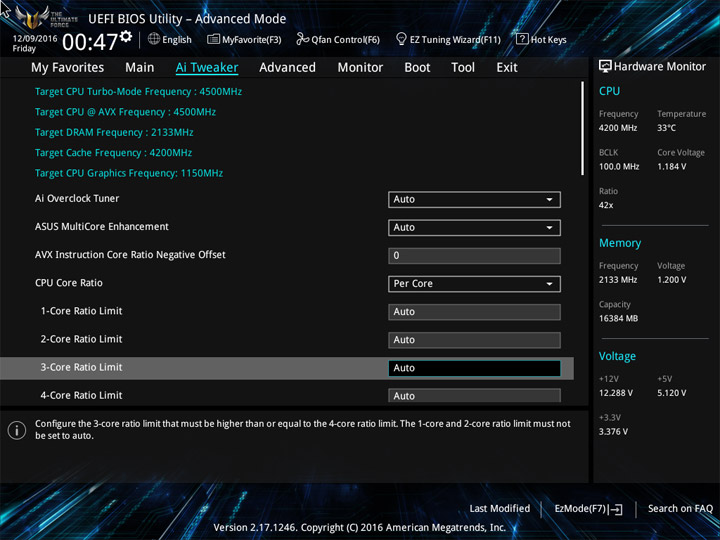
Task: Switch to Main tab
Action: (140, 68)
